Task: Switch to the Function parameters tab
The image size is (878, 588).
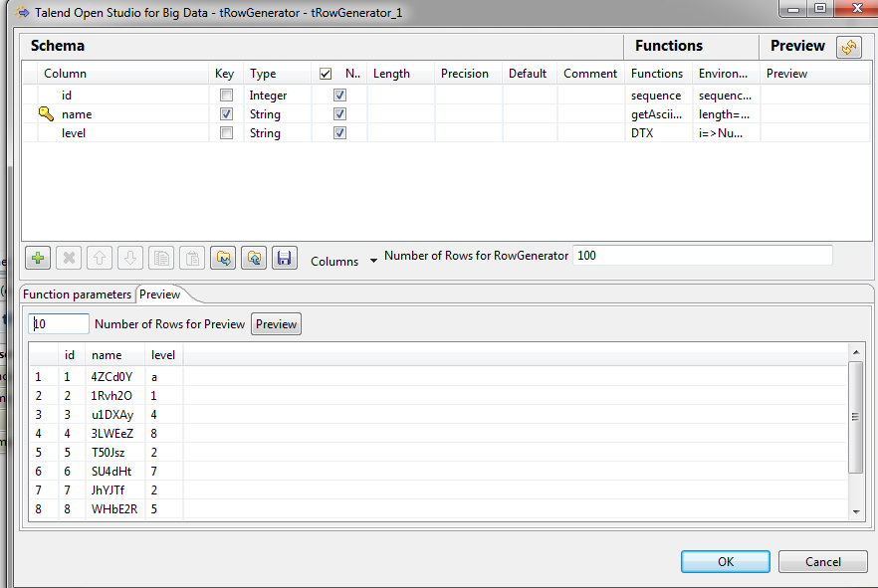Action: pyautogui.click(x=78, y=294)
